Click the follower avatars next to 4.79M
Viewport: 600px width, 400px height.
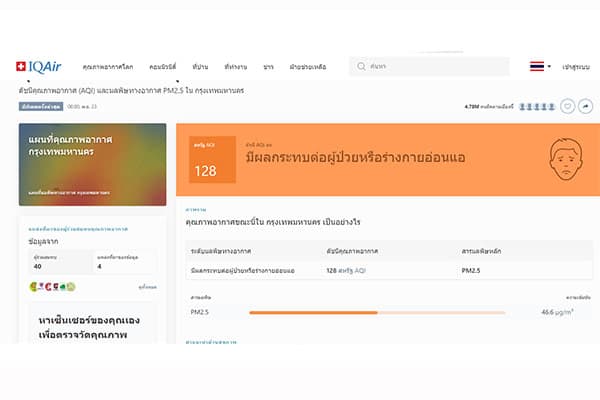(x=536, y=105)
